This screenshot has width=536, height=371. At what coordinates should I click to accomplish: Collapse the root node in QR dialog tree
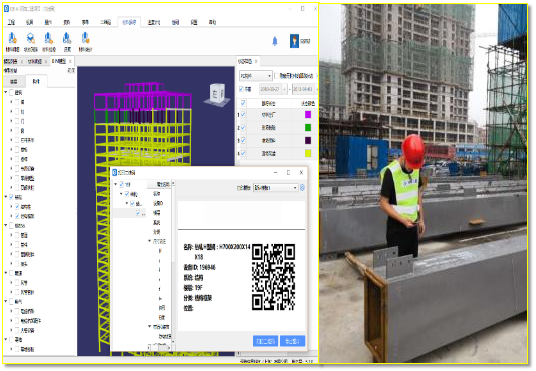tap(116, 184)
